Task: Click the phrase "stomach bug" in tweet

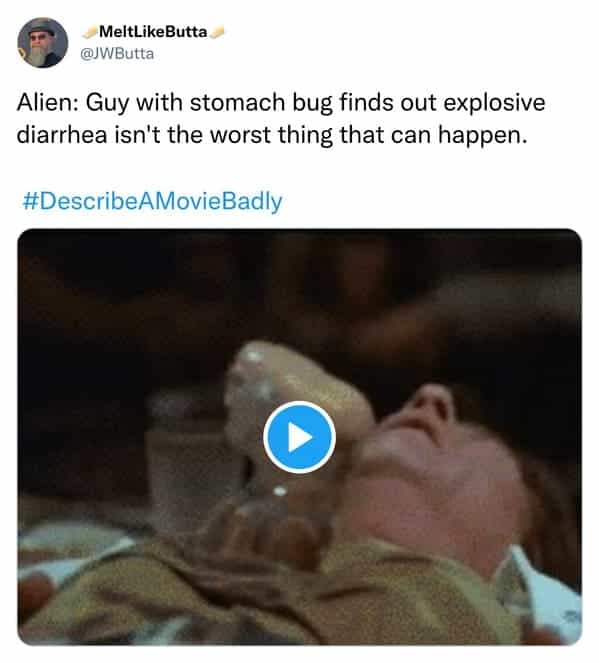Action: click(261, 103)
